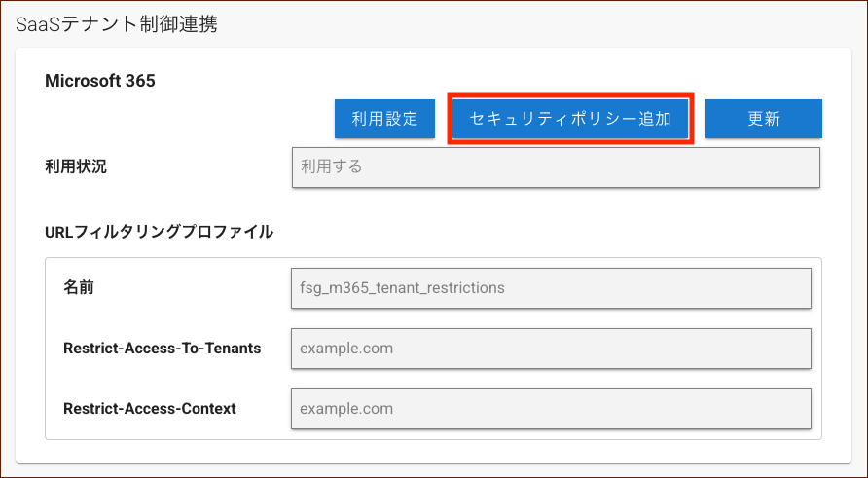Click the 利用状況 label
The height and width of the screenshot is (478, 868).
point(76,166)
